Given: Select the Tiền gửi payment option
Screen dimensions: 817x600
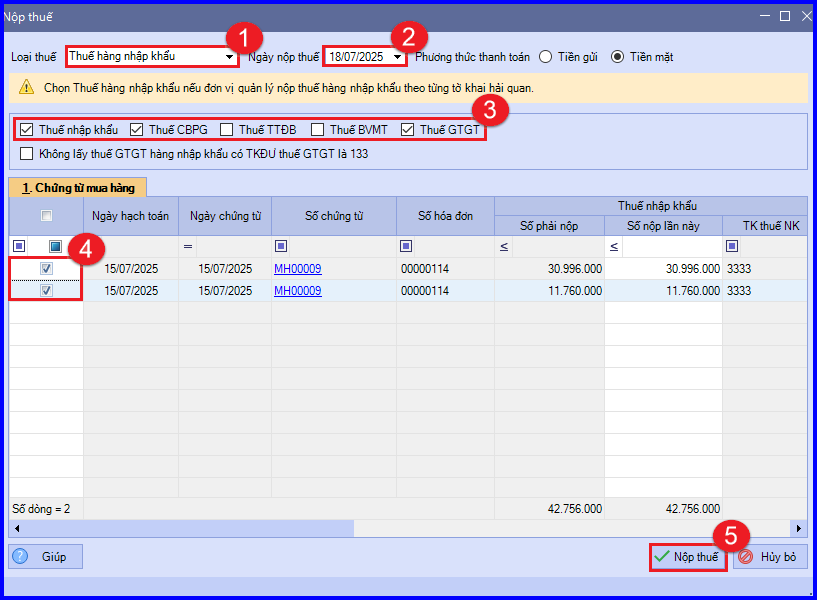Looking at the screenshot, I should (x=546, y=57).
